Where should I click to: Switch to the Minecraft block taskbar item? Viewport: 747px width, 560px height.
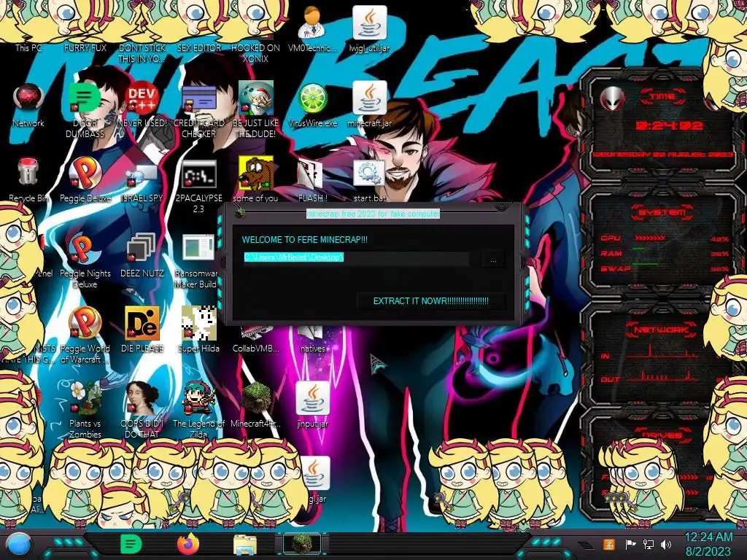click(x=302, y=544)
